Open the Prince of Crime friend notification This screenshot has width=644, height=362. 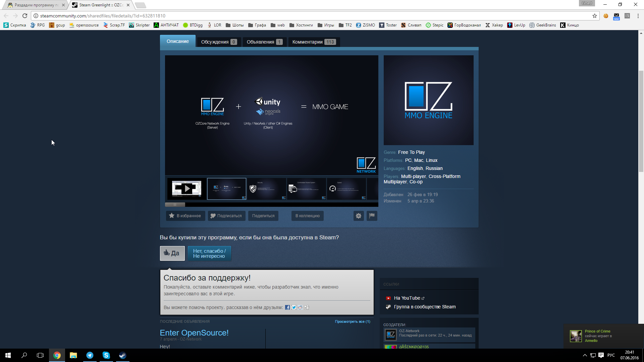pyautogui.click(x=604, y=336)
